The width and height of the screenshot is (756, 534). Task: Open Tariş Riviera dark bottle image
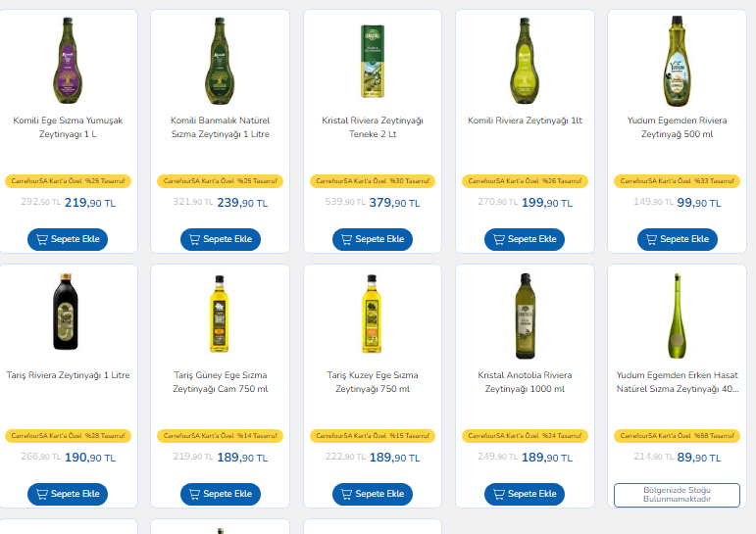pyautogui.click(x=68, y=314)
